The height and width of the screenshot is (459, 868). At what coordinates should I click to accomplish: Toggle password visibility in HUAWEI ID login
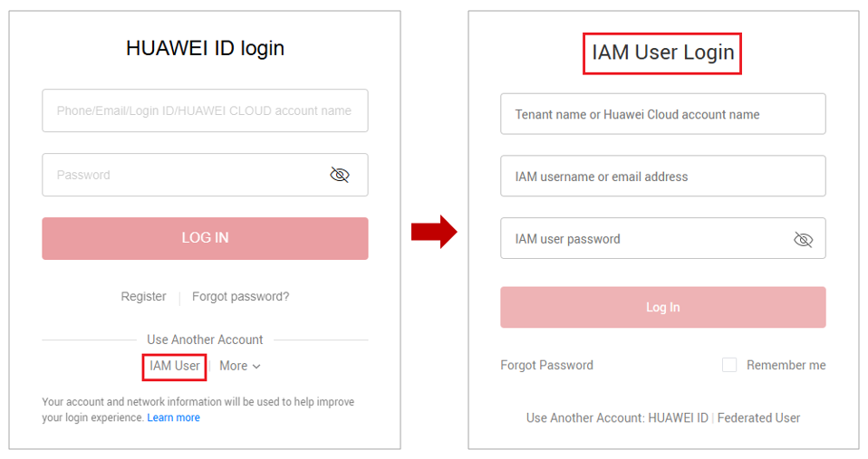point(340,175)
